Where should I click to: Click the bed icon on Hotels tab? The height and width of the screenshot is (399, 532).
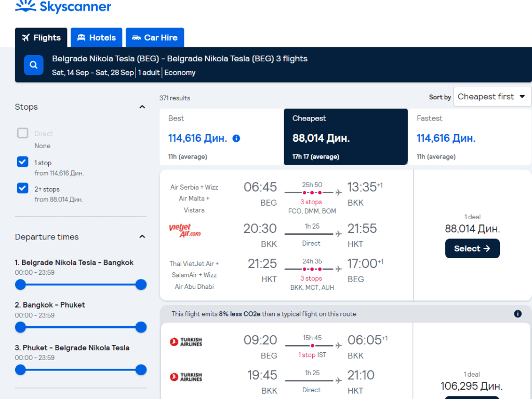coord(81,37)
